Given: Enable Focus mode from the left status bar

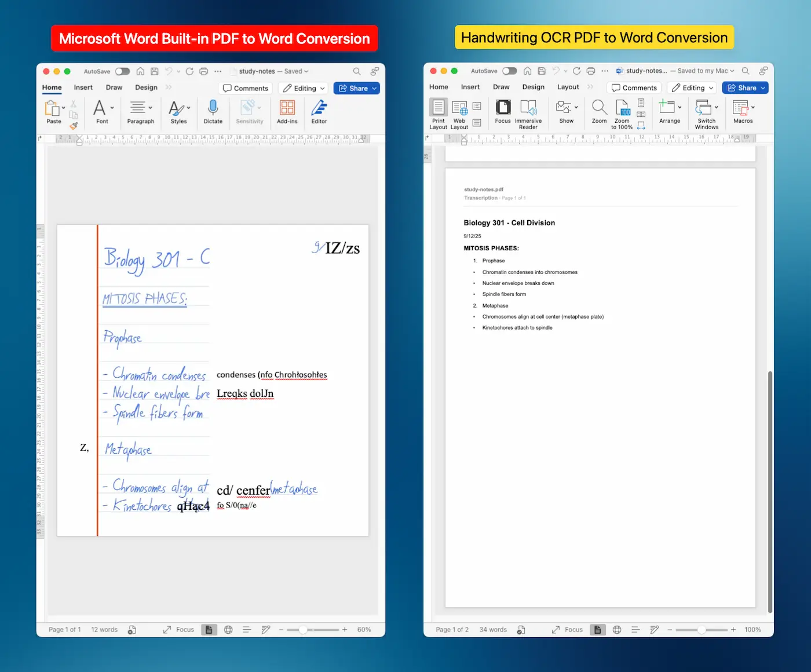Looking at the screenshot, I should coord(184,629).
